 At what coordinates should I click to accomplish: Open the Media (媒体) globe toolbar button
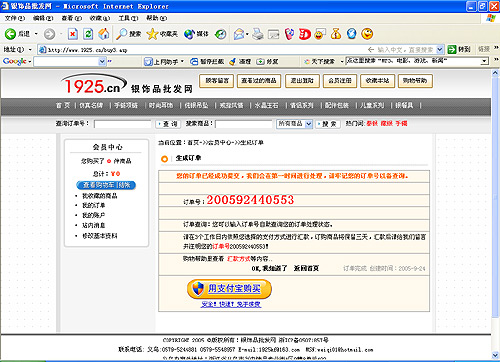point(196,34)
